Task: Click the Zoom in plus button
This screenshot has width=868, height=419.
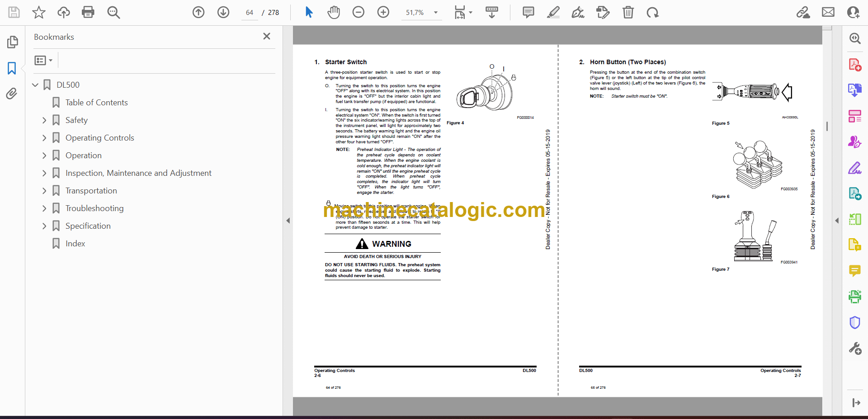Action: [x=383, y=12]
